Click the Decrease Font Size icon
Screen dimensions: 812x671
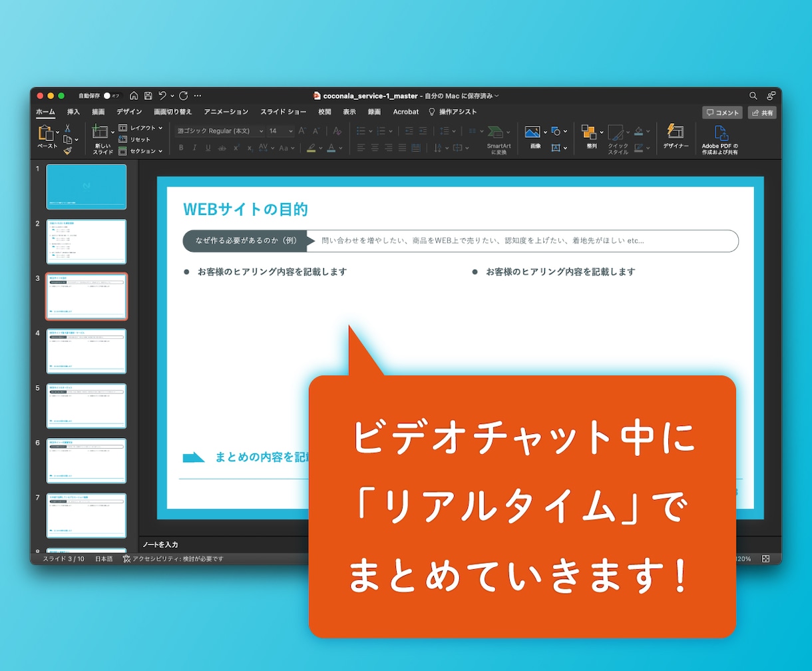(316, 131)
